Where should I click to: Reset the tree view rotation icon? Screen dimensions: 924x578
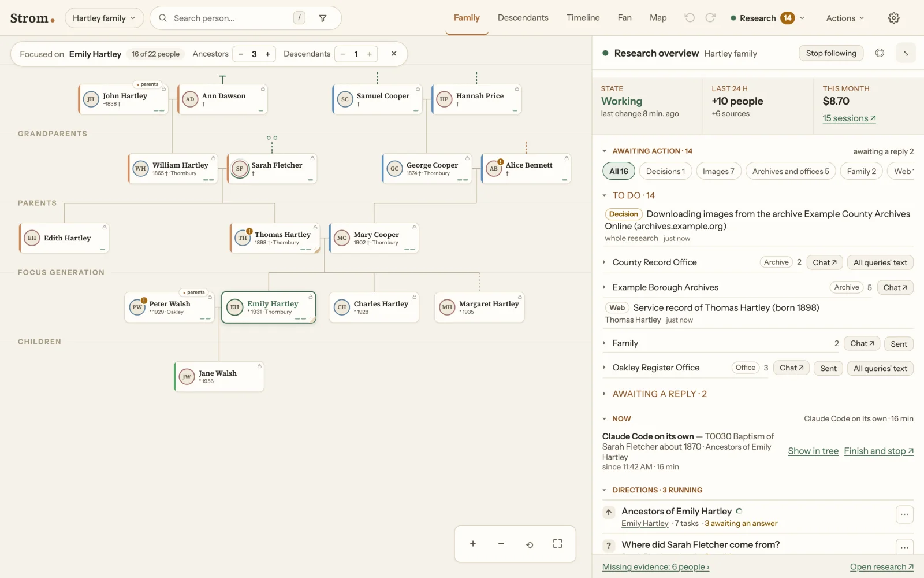click(x=530, y=544)
